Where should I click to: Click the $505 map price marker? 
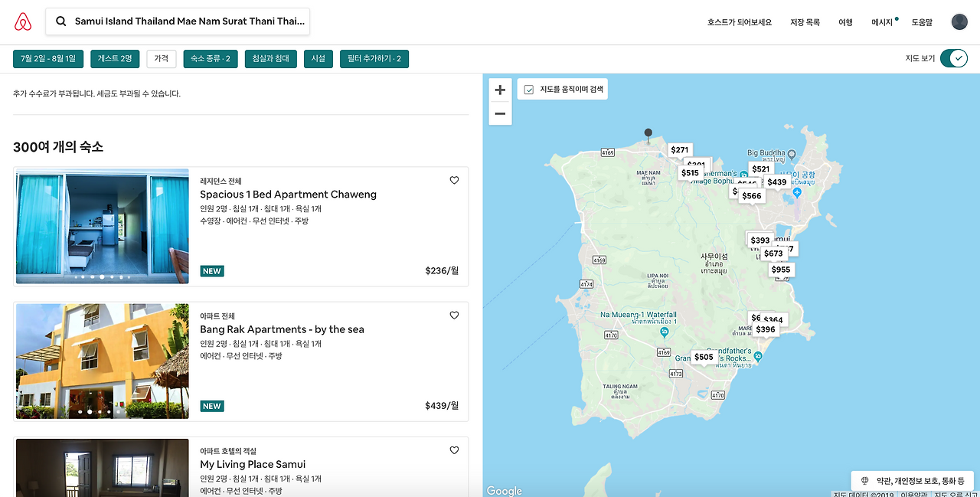click(704, 357)
